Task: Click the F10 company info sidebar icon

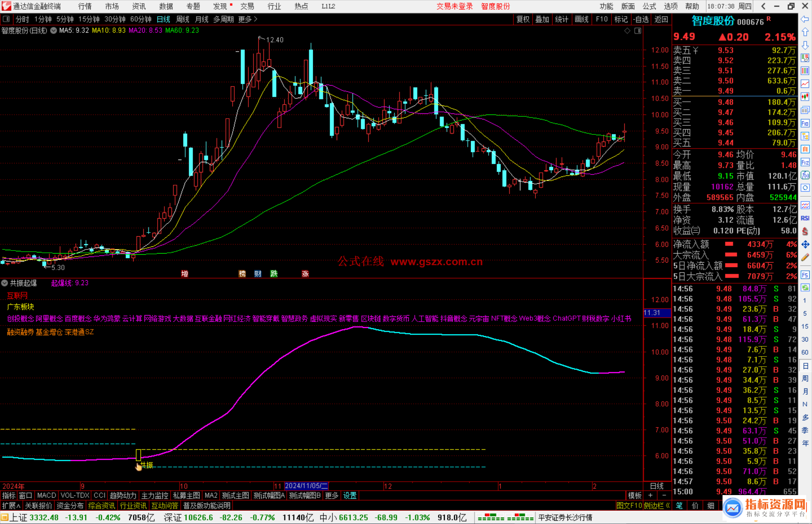Action: (805, 123)
